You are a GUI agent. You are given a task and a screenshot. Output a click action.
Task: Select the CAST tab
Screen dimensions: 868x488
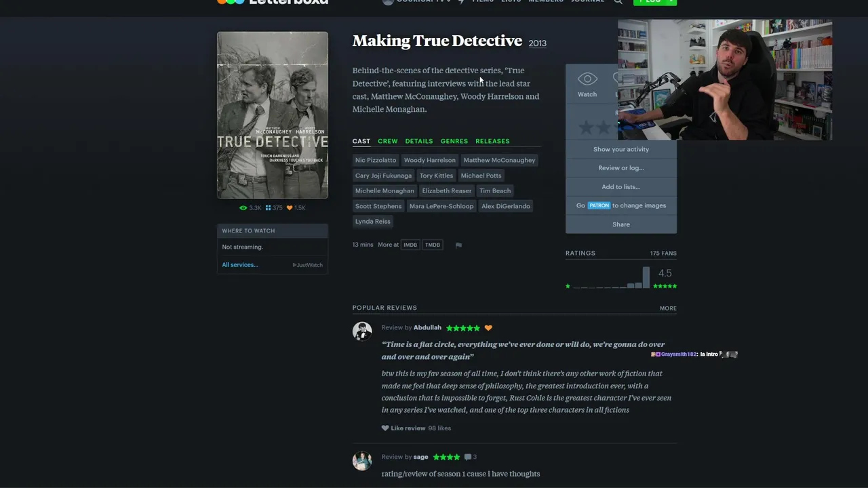pyautogui.click(x=361, y=141)
